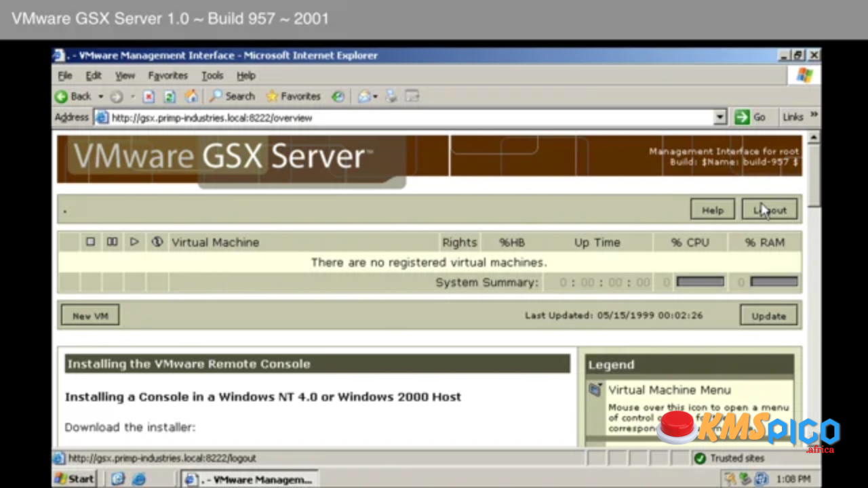Screen dimensions: 868x488
Task: Open the Back button history dropdown arrow
Action: tap(100, 96)
